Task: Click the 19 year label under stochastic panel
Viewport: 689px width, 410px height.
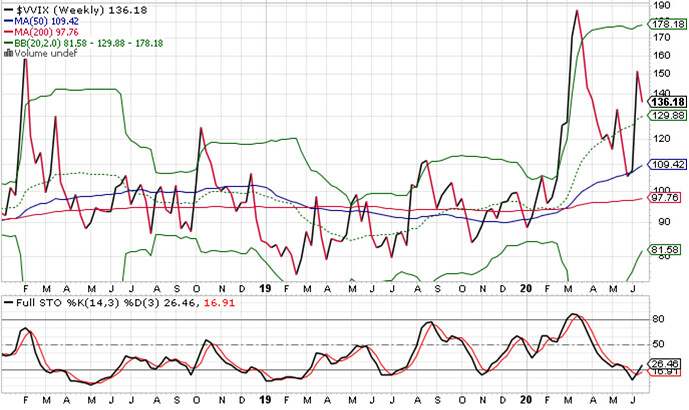Action: click(x=265, y=400)
